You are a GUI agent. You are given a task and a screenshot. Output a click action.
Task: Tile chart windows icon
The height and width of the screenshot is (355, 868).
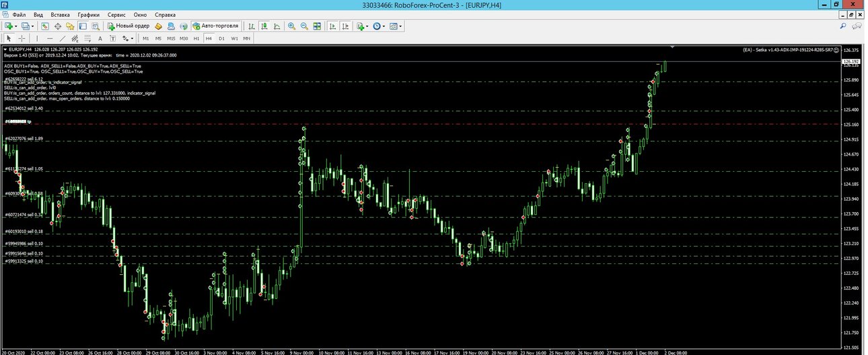pos(318,26)
